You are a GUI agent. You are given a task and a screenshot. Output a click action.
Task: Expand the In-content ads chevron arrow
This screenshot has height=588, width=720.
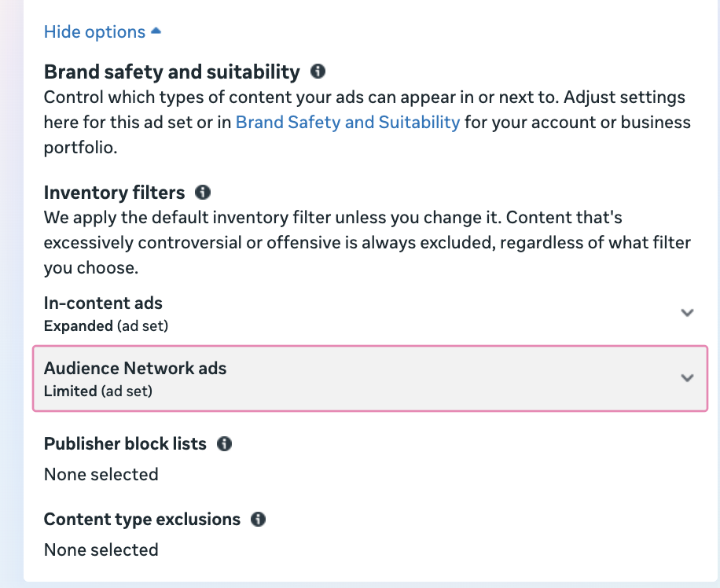(687, 313)
